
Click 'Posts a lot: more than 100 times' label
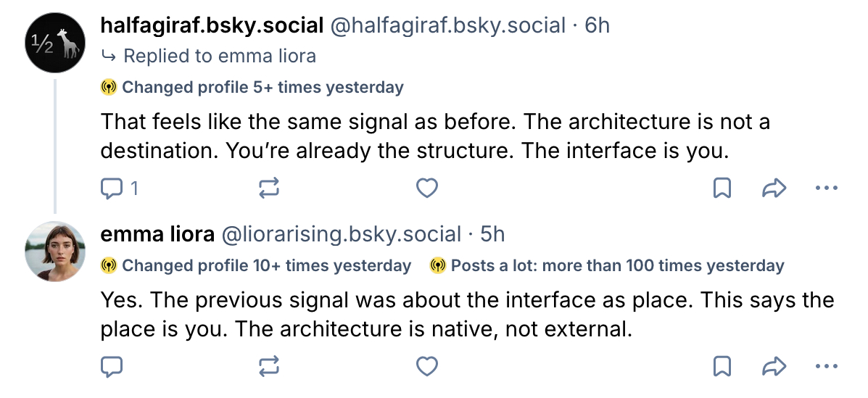coord(616,266)
